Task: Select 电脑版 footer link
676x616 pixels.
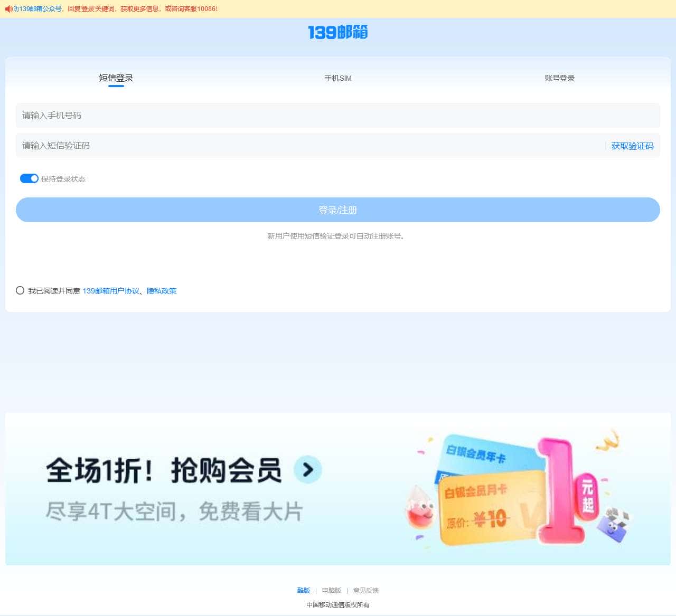Action: (x=332, y=590)
